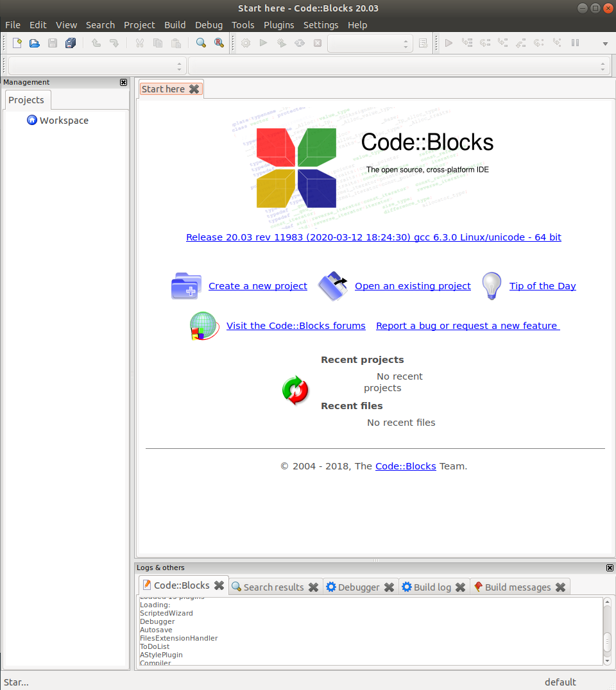
Task: Close the Logs & others panel
Action: click(610, 568)
